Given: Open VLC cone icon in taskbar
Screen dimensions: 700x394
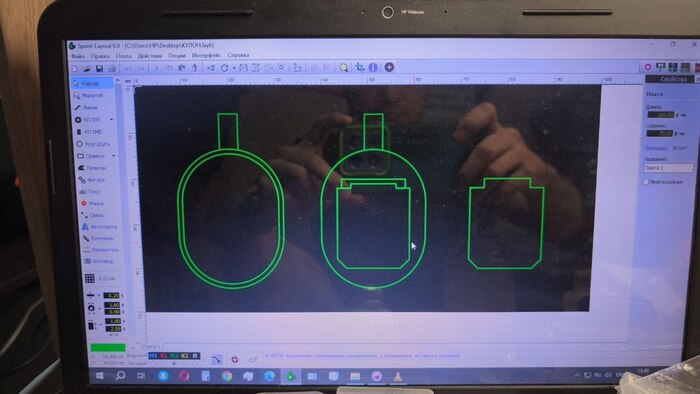Looking at the screenshot, I should tap(398, 377).
